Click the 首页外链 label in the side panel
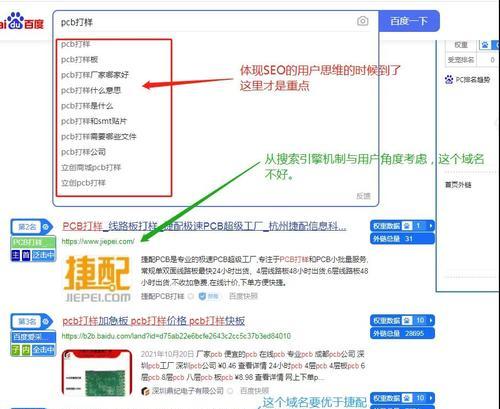This screenshot has height=409, width=500. click(x=458, y=185)
